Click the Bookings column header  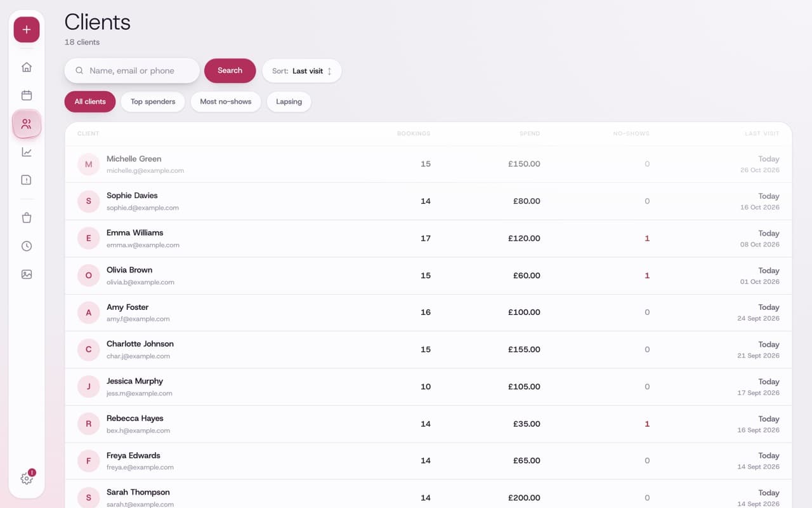point(414,134)
